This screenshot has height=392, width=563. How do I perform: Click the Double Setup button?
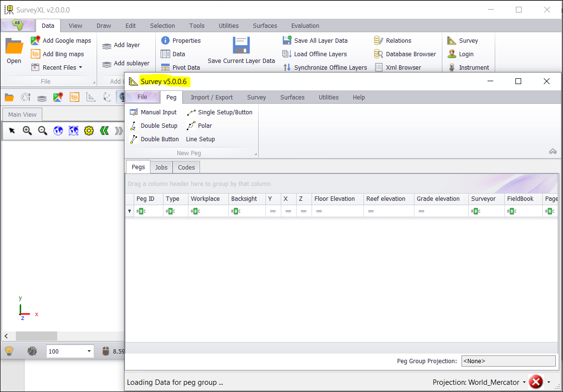154,126
